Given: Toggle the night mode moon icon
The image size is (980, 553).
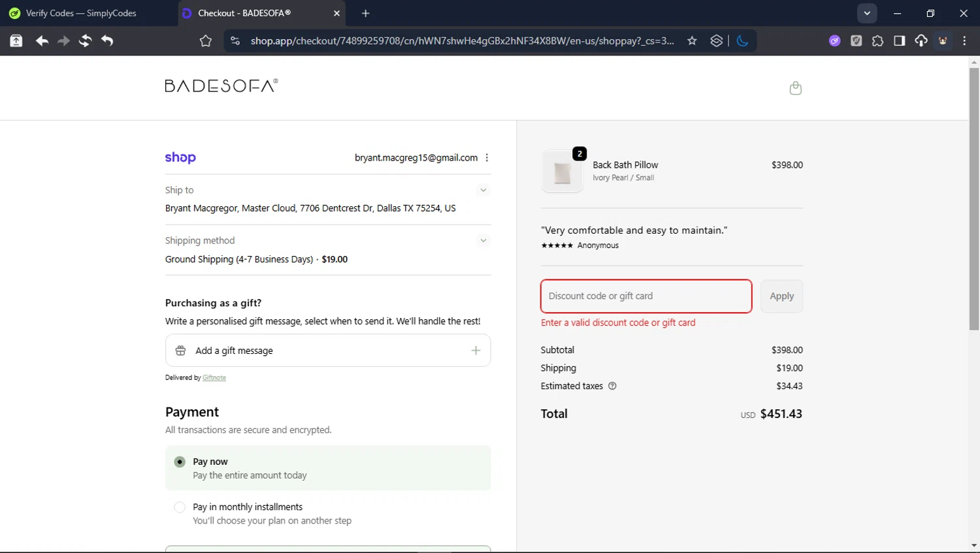Looking at the screenshot, I should tap(742, 40).
